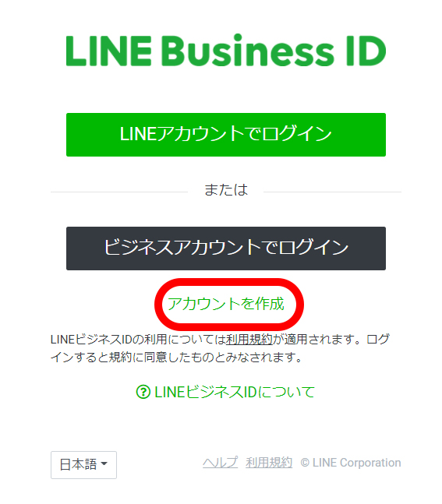This screenshot has width=442, height=504.
Task: Click the または divider label
Action: pos(226,189)
